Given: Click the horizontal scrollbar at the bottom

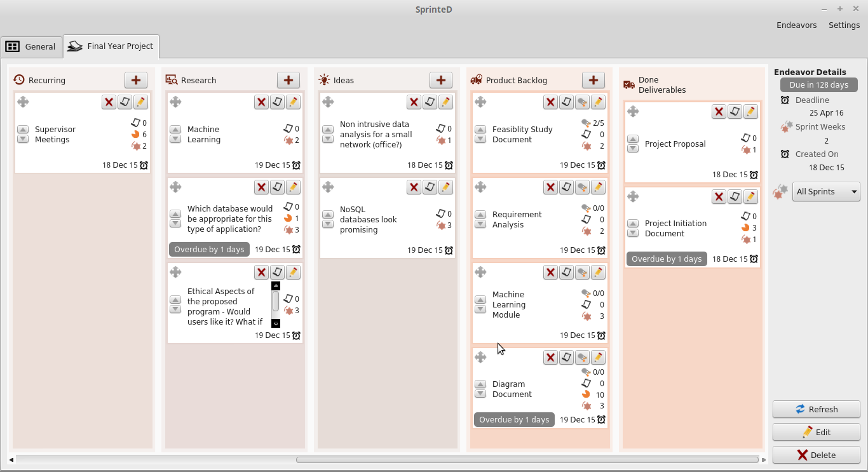Looking at the screenshot, I should click(x=527, y=460).
